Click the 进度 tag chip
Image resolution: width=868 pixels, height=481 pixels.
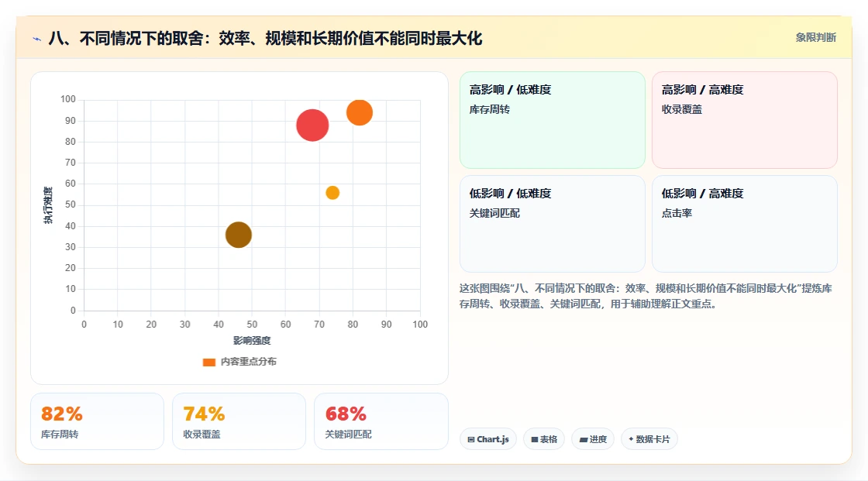(x=593, y=439)
